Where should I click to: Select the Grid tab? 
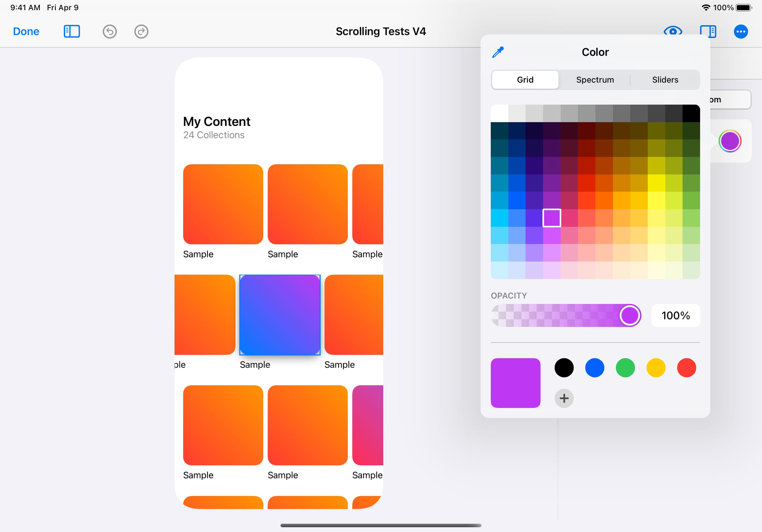click(x=525, y=80)
